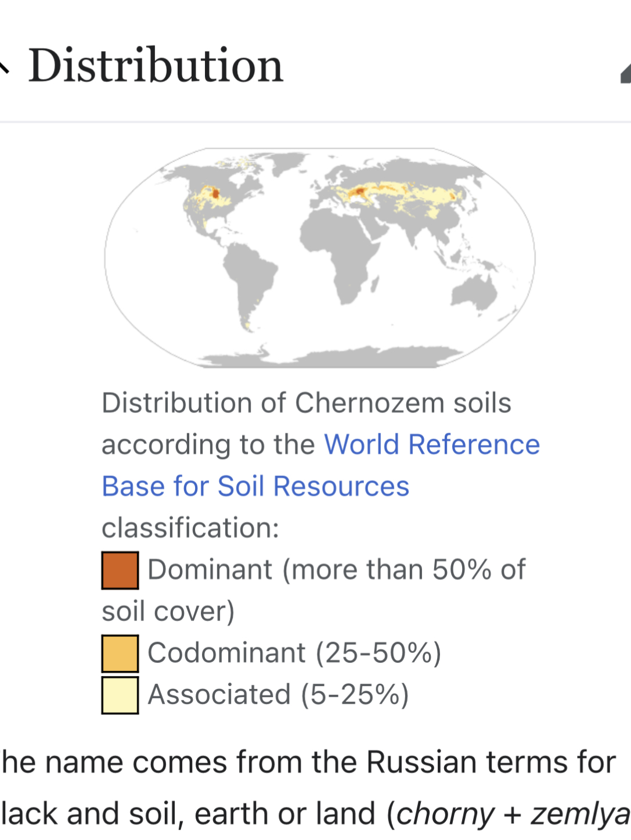Click the italic word chorny

(x=446, y=814)
